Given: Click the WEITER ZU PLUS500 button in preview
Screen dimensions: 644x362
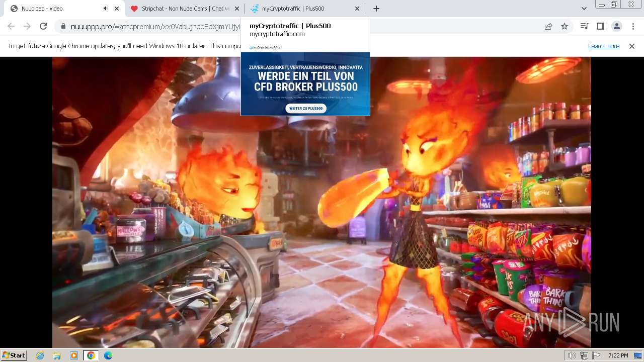Looking at the screenshot, I should pyautogui.click(x=306, y=109).
